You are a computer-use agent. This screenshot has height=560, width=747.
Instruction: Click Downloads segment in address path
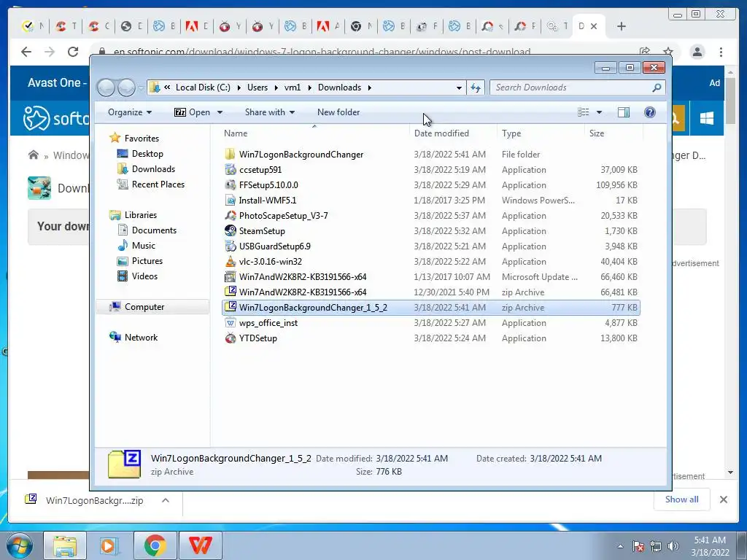click(340, 87)
